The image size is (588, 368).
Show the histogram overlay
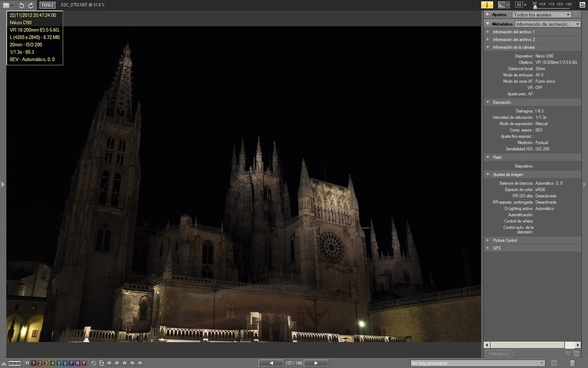501,5
